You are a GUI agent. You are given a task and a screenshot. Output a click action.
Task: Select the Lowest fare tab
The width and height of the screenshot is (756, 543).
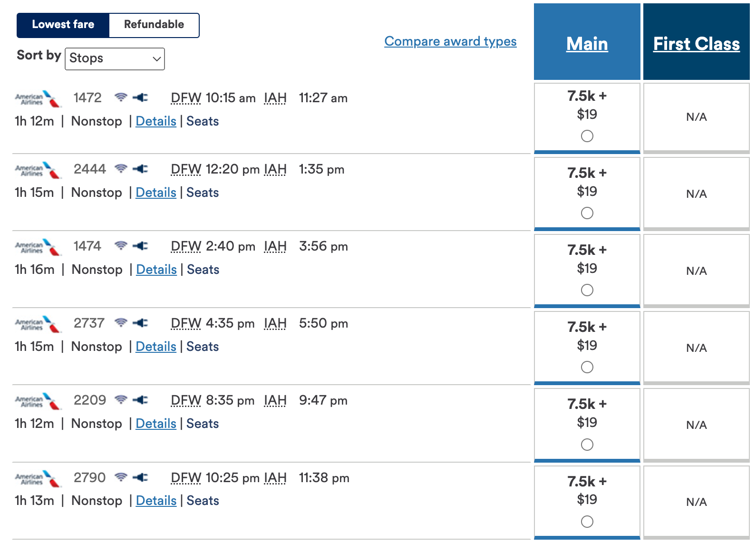[x=63, y=24]
